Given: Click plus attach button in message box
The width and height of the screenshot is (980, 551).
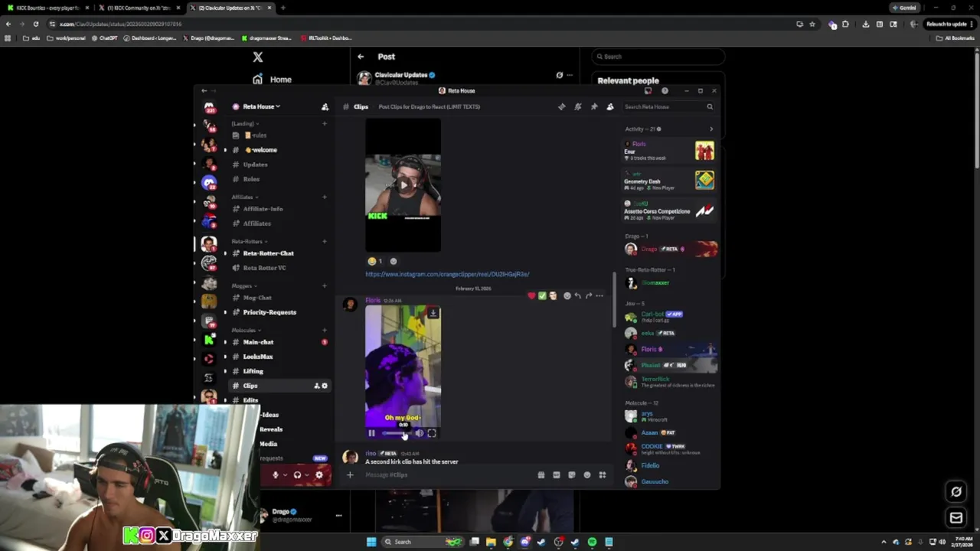Looking at the screenshot, I should coord(350,475).
